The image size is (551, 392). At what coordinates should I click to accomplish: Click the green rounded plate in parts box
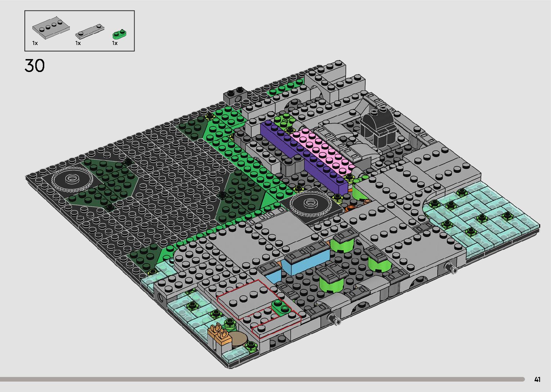(x=118, y=34)
